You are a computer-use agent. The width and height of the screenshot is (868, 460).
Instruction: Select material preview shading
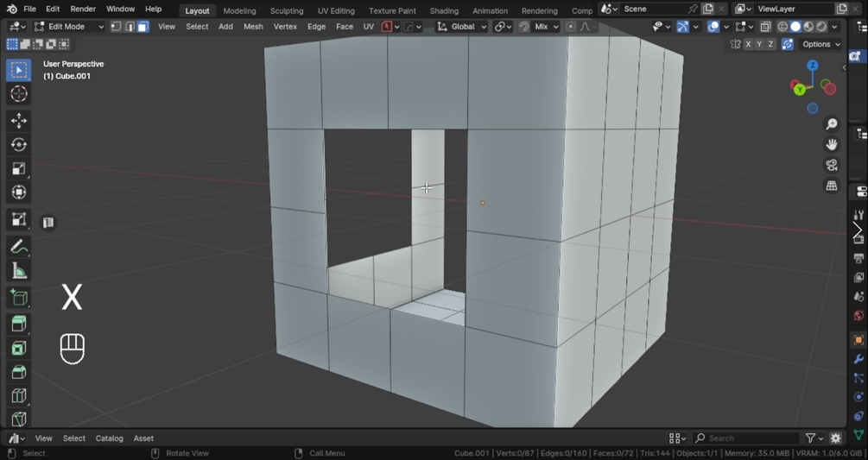click(x=808, y=27)
